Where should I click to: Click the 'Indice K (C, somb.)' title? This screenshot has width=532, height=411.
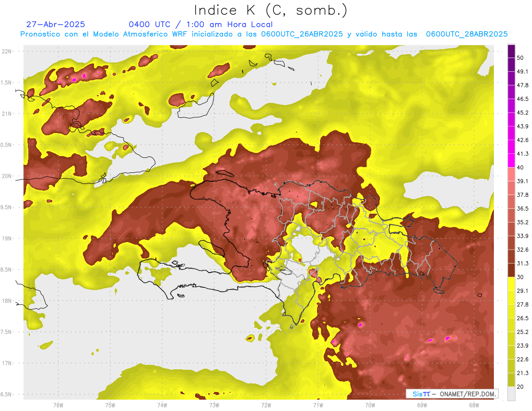coord(270,10)
